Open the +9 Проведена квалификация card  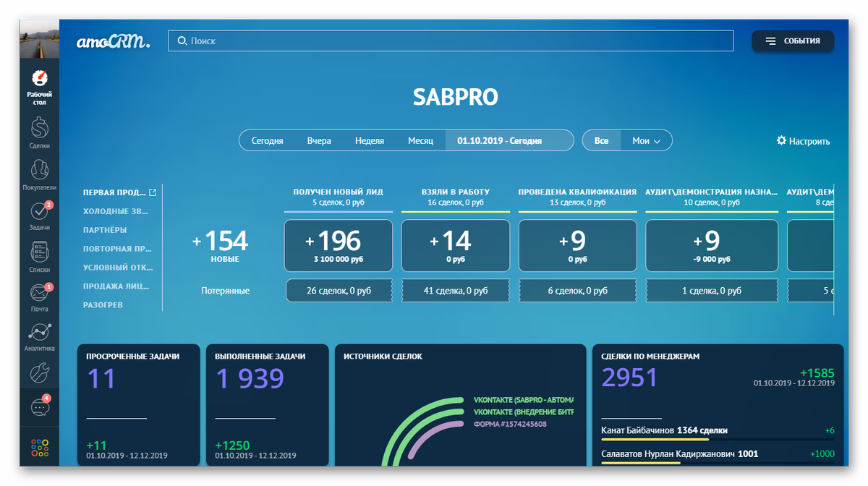578,246
